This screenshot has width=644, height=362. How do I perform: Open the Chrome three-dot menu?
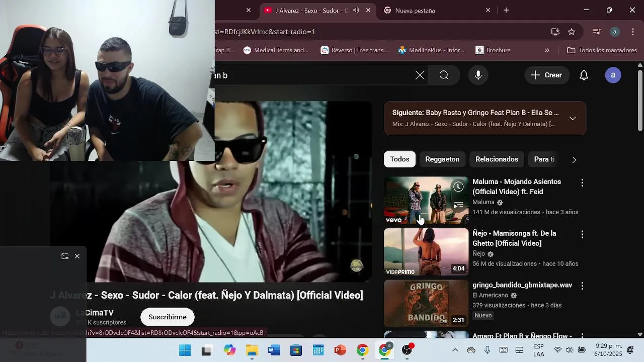tap(633, 32)
